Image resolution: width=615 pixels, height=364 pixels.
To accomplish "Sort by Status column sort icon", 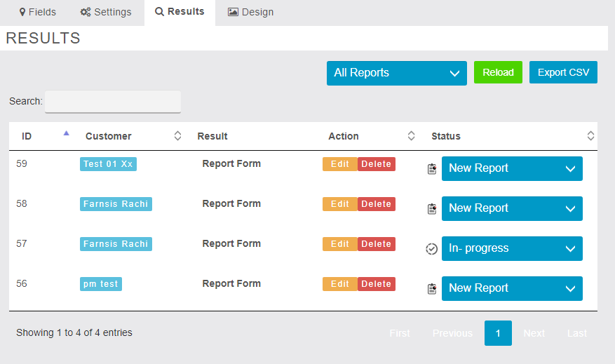I will click(590, 136).
